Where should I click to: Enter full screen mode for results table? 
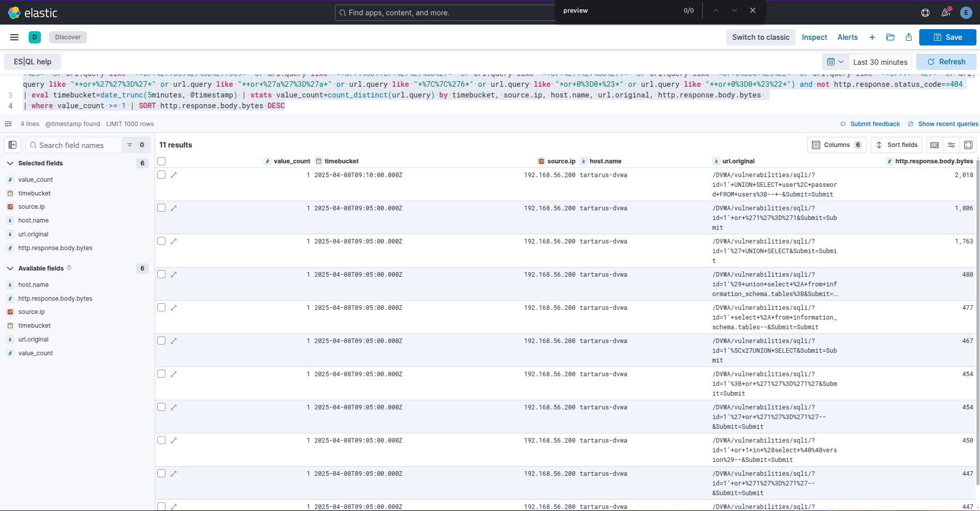[x=968, y=145]
